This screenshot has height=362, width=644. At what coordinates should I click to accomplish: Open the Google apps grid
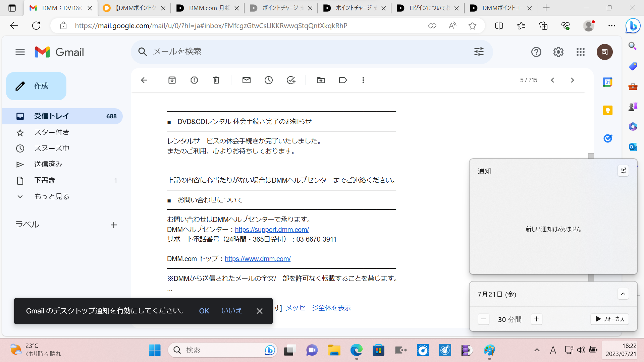coord(580,52)
